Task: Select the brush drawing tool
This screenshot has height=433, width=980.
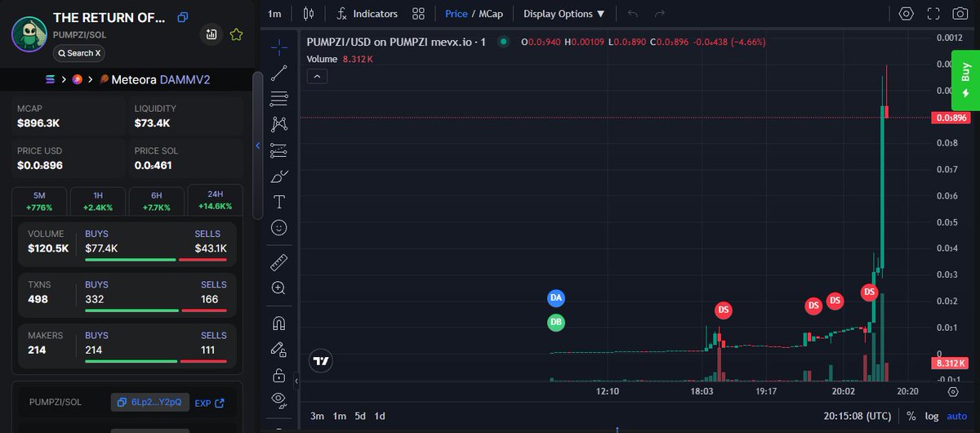Action: 278,176
